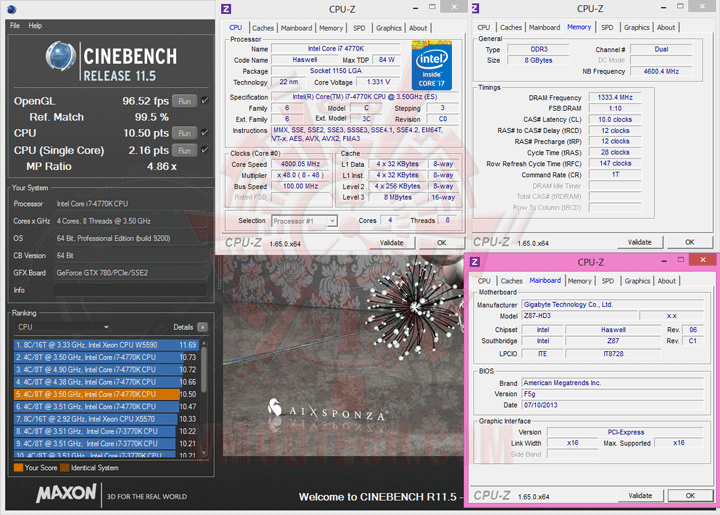Switch to Mainboard tab in the CPU window

click(x=296, y=28)
